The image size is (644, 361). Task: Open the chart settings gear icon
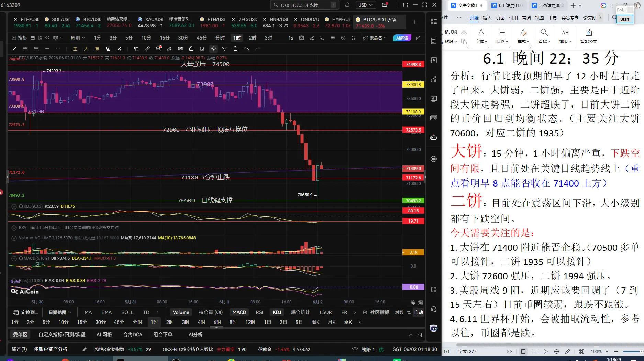(343, 38)
